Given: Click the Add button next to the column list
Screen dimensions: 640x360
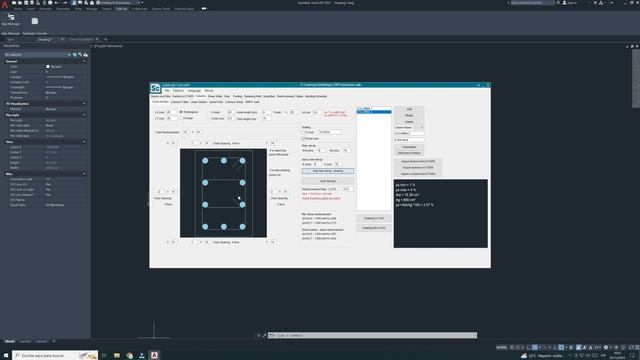Looking at the screenshot, I should (409, 109).
